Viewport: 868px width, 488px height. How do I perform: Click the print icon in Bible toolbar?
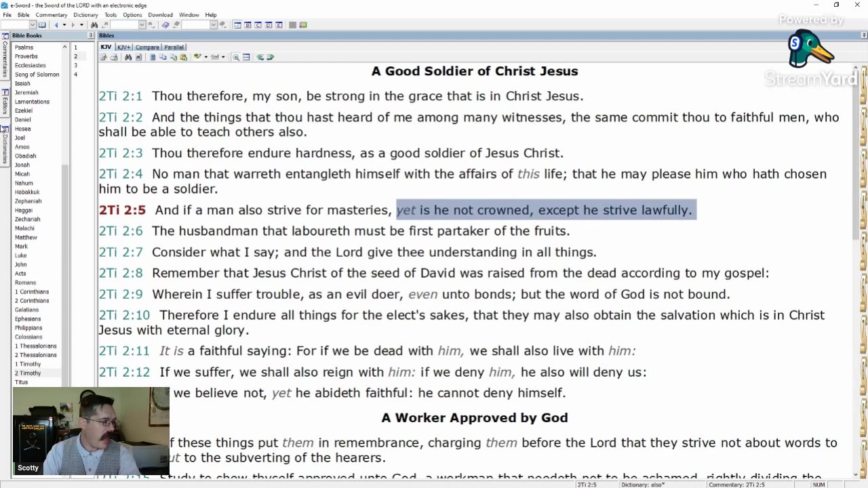click(x=114, y=57)
